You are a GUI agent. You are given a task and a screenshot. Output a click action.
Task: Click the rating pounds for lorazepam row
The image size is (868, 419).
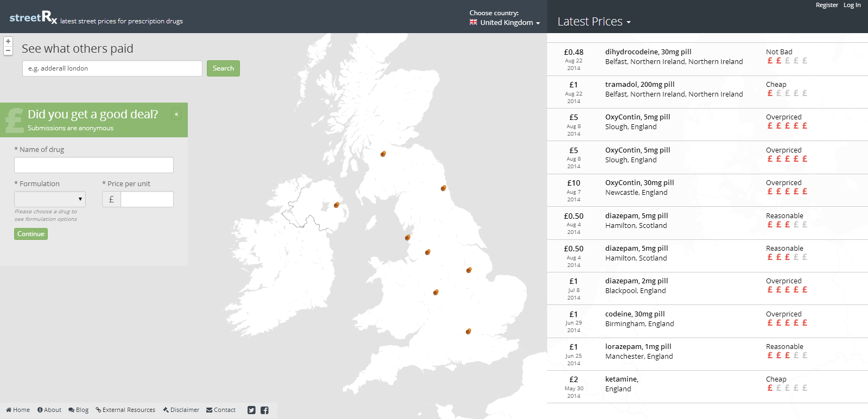tap(787, 355)
